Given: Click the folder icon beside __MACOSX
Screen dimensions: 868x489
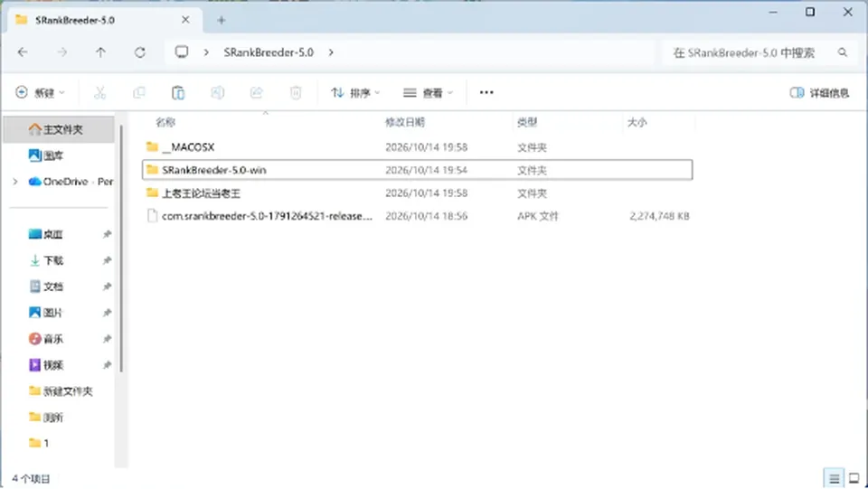Looking at the screenshot, I should (x=152, y=146).
